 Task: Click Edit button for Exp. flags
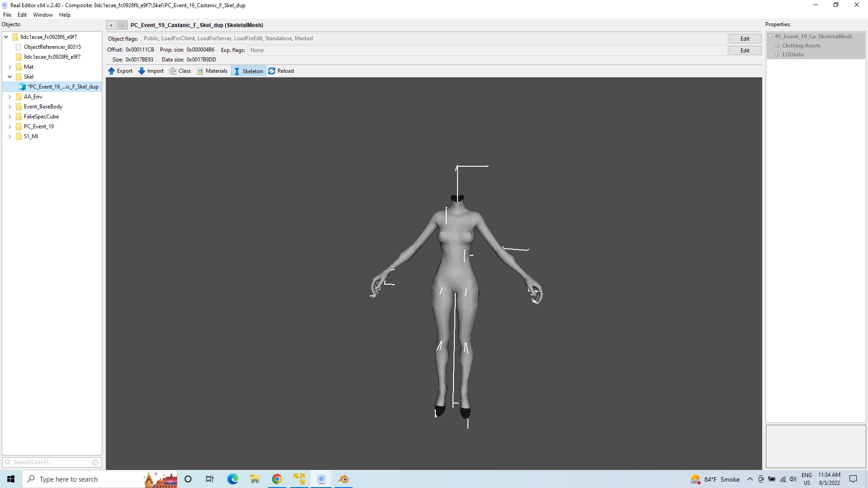pos(745,51)
